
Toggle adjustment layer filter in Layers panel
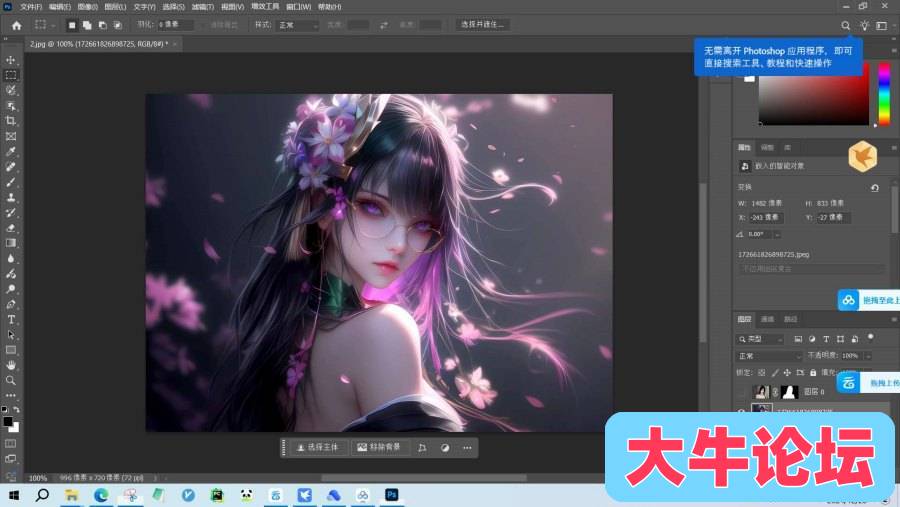click(x=812, y=339)
